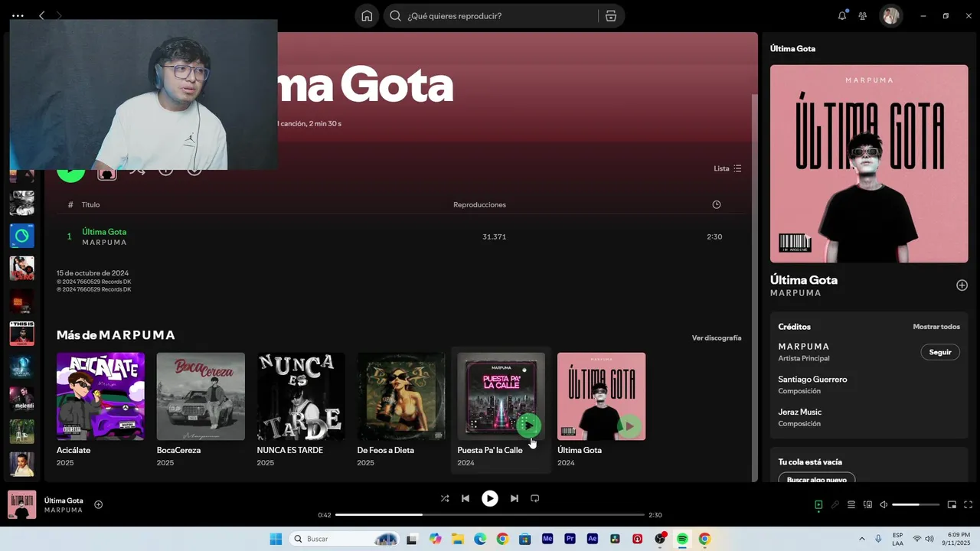Show hidden system tray icons
980x551 pixels.
862,539
